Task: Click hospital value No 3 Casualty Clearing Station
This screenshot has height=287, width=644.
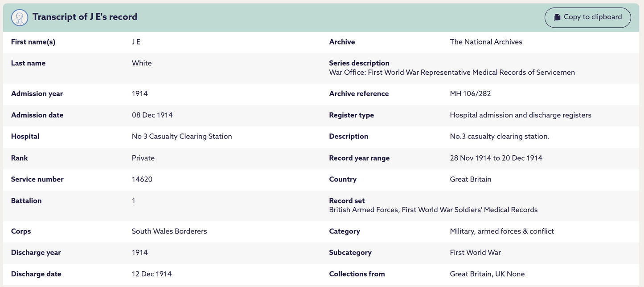Action: coord(182,137)
